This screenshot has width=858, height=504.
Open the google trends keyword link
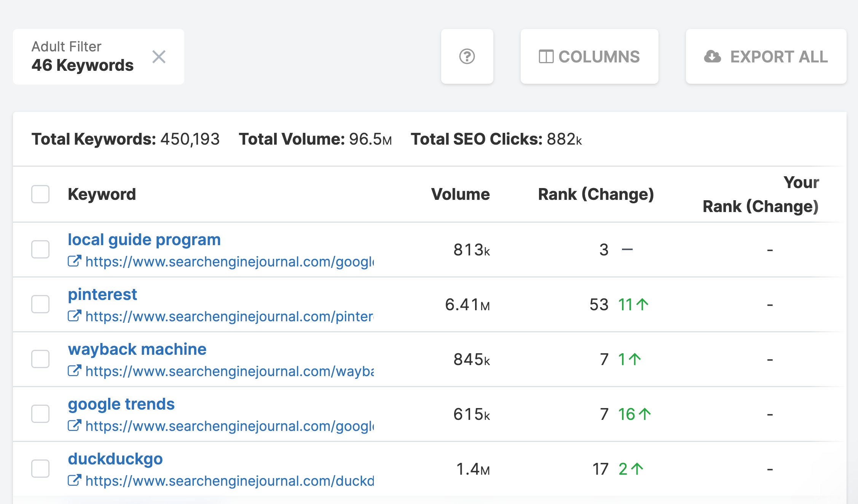pos(121,404)
